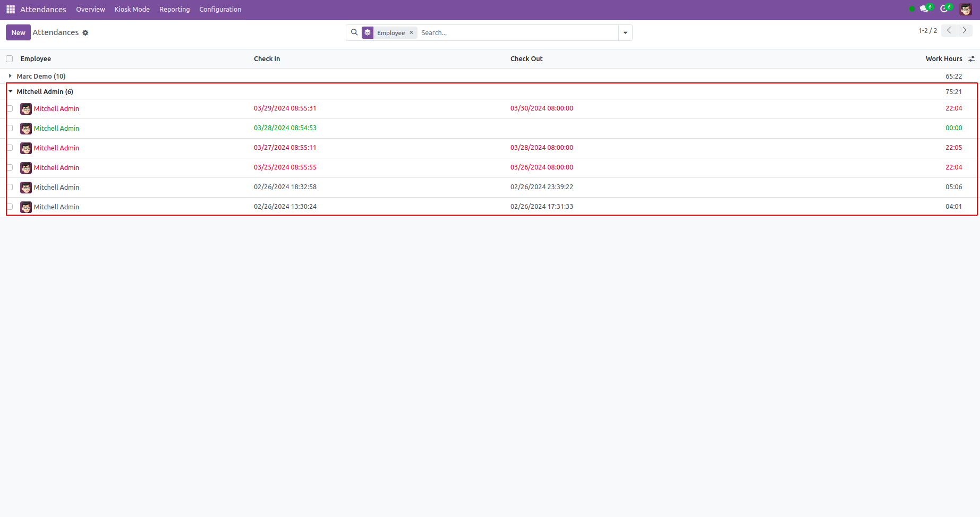Screen dimensions: 980x517
Task: Click check-out time 03/28/2024 08:00:00
Action: [542, 148]
